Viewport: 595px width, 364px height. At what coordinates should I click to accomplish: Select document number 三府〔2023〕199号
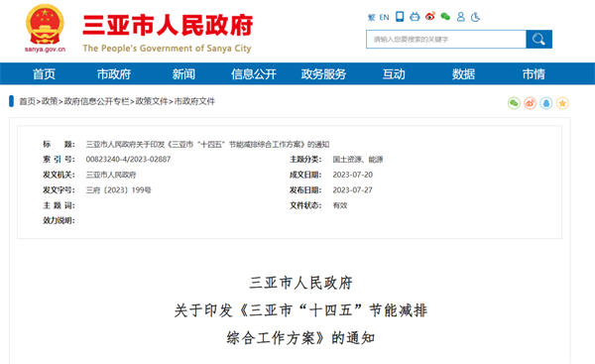[118, 190]
